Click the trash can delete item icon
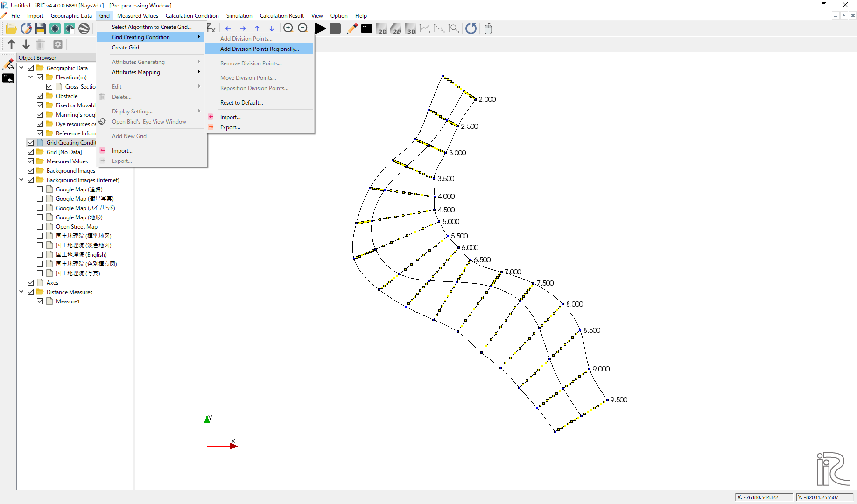The width and height of the screenshot is (857, 504). pos(41,44)
